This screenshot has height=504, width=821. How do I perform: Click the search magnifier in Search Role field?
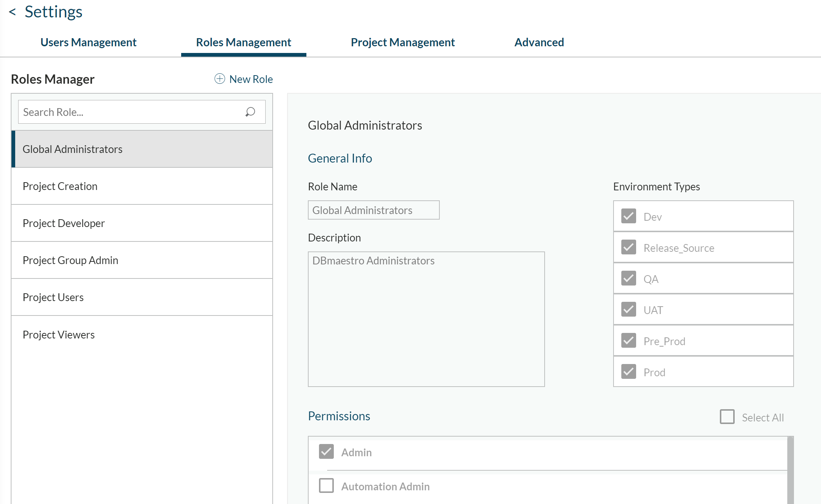(250, 112)
